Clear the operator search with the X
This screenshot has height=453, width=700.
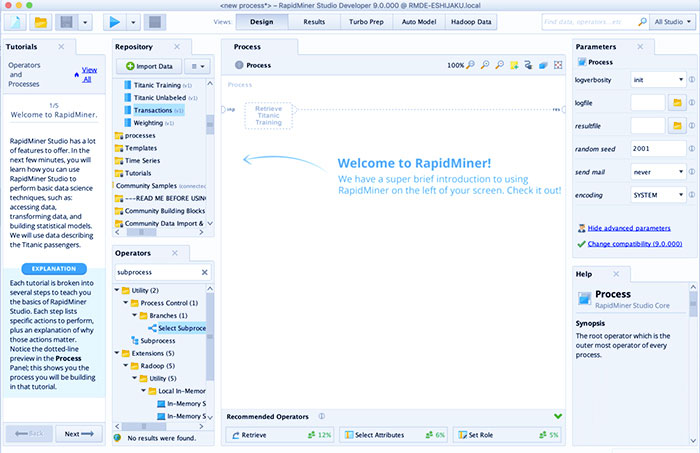204,272
